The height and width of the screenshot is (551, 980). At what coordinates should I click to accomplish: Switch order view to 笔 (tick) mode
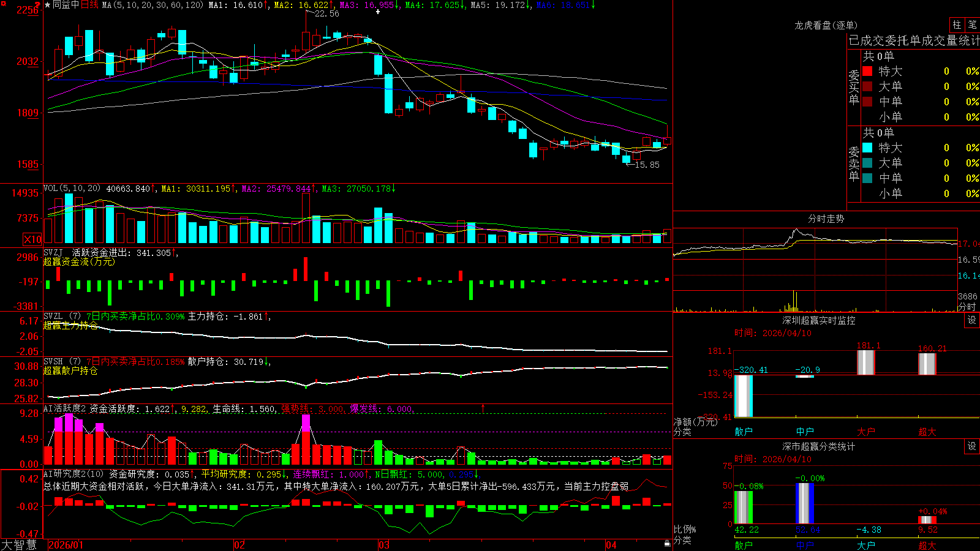click(972, 24)
